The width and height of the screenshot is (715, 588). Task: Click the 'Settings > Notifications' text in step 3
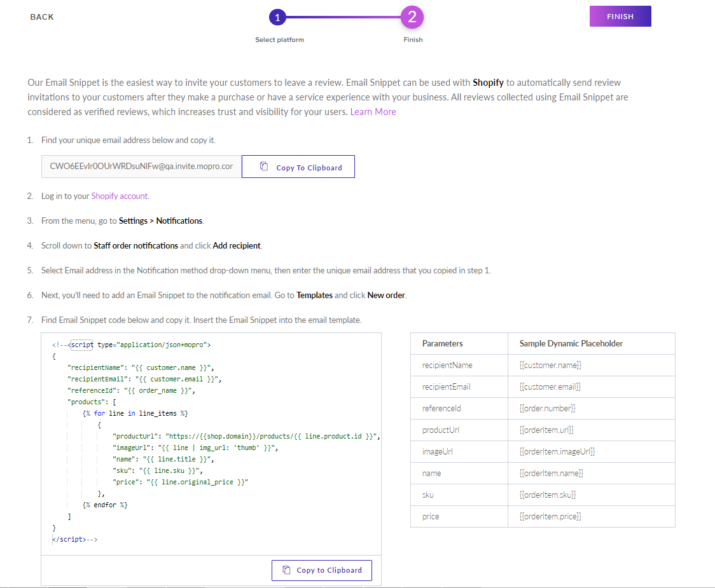(160, 221)
